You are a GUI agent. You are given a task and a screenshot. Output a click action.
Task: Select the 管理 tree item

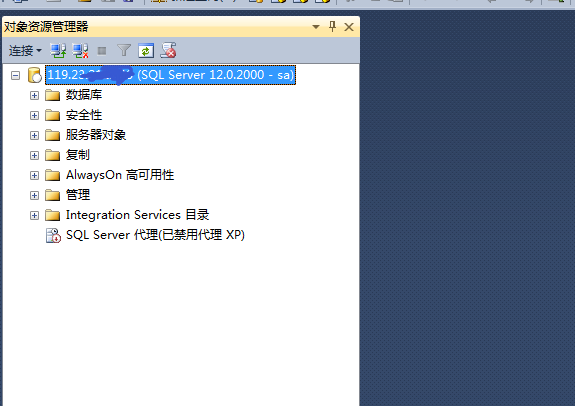pyautogui.click(x=78, y=195)
